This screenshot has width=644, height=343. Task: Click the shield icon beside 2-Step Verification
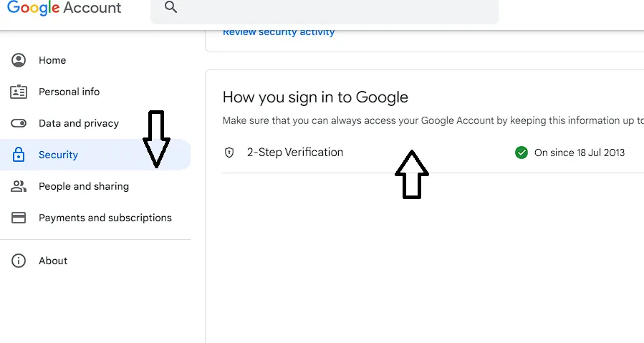click(x=229, y=153)
